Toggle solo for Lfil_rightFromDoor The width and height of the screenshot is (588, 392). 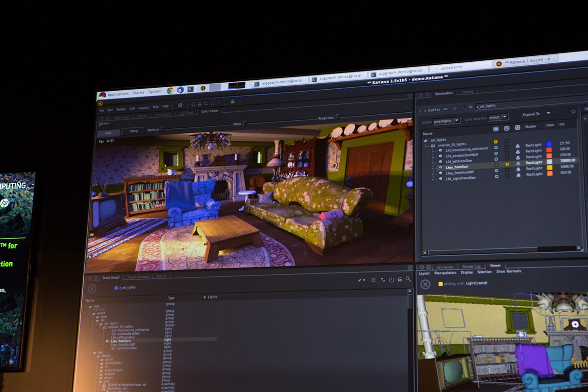tap(507, 175)
